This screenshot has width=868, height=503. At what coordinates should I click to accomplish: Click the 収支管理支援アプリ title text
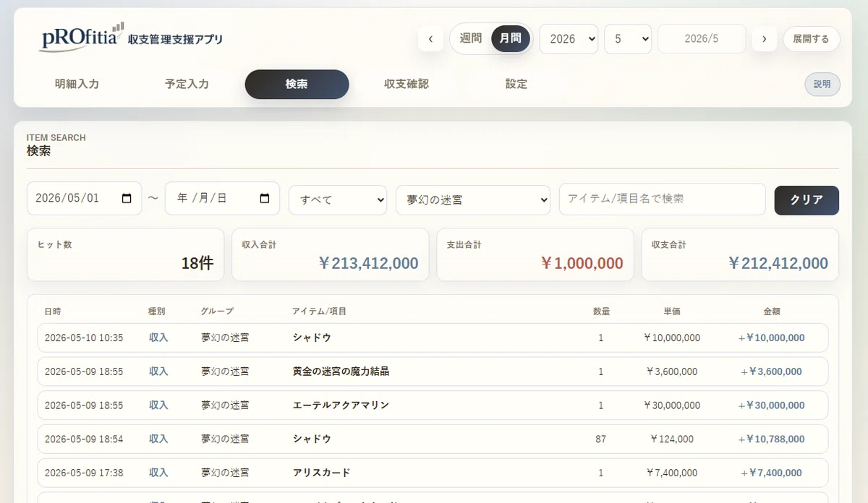click(175, 40)
